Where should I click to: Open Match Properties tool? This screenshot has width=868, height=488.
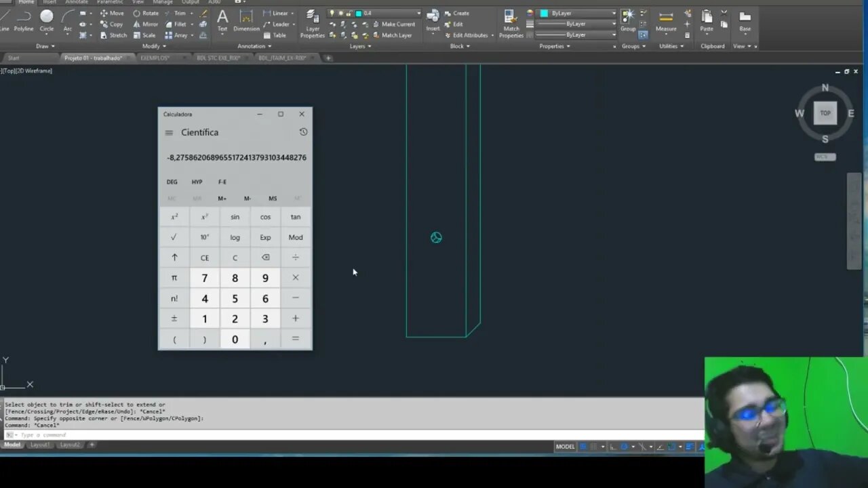pos(511,23)
